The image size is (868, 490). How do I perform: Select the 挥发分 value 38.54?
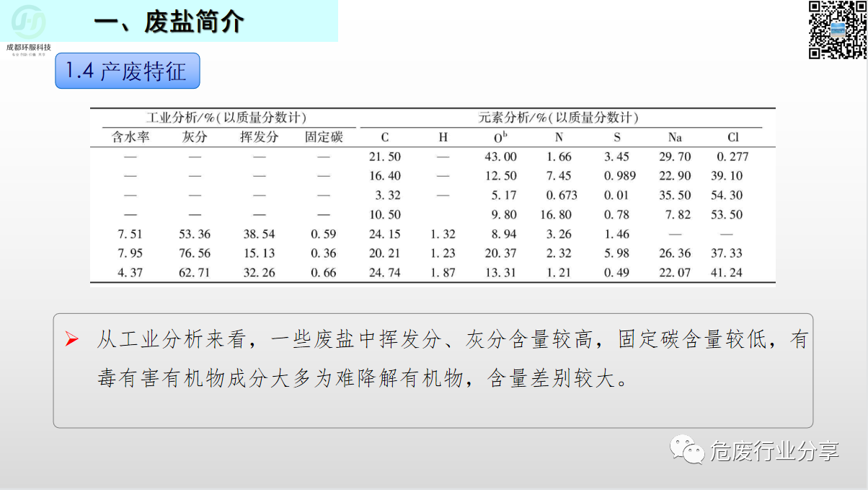click(259, 235)
